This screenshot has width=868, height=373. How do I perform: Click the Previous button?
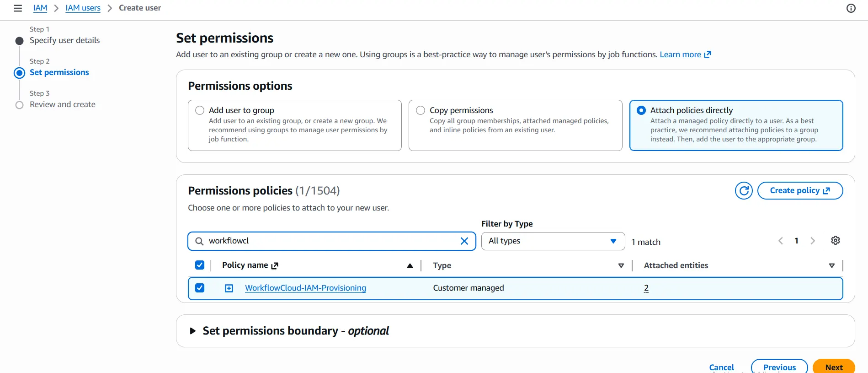pos(779,367)
